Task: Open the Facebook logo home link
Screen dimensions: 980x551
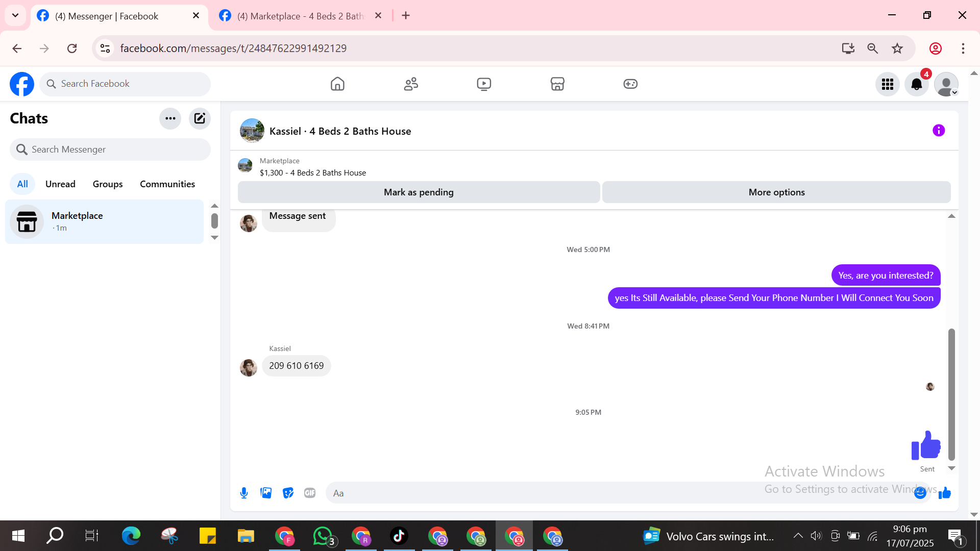Action: (22, 84)
